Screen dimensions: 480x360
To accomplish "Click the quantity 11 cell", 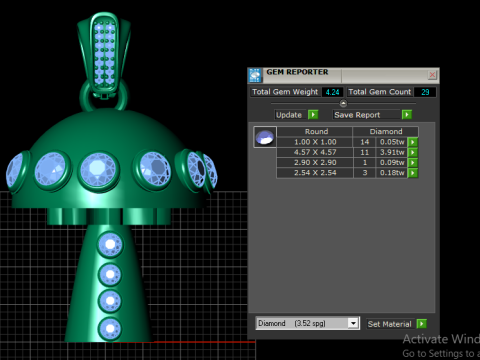I will [x=365, y=152].
